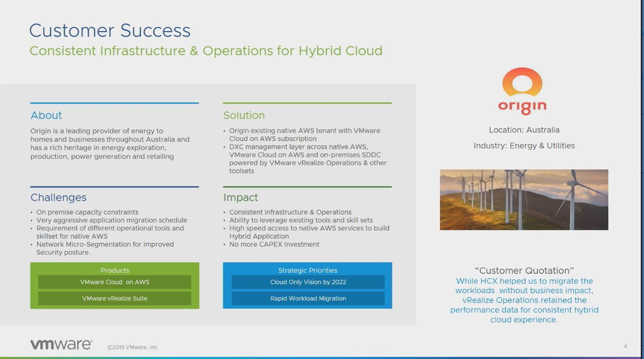The height and width of the screenshot is (359, 644).
Task: Click the Cloud Only Vision by 2022 box
Action: (308, 282)
